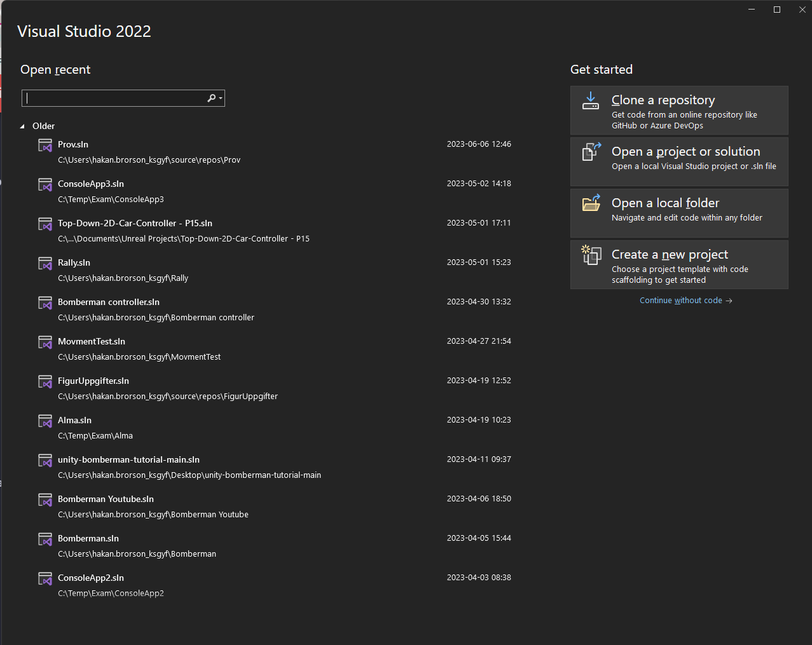Click the path ending in source\repos\FigurUppgifter
Image resolution: width=812 pixels, height=645 pixels.
click(168, 397)
